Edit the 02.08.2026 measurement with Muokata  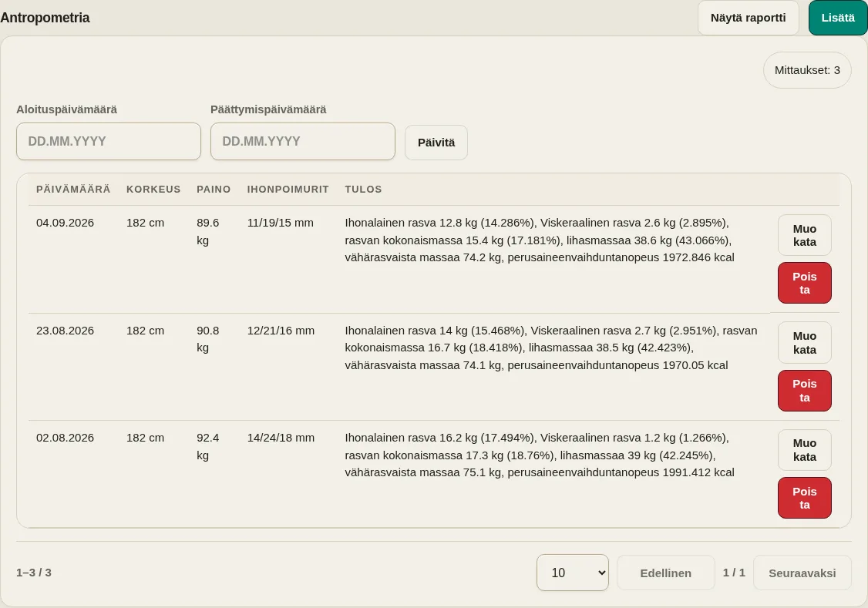click(x=804, y=450)
